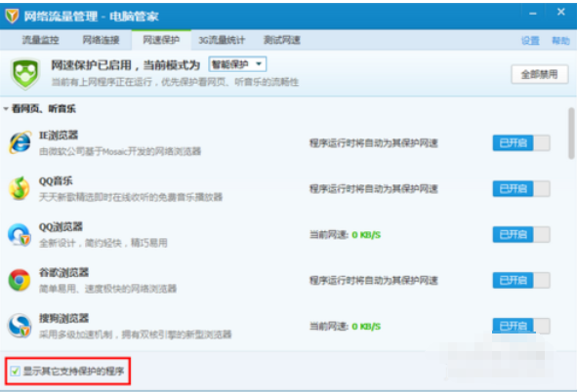Toggle the 已开启 switch for QQ浏览器

[x=521, y=235]
